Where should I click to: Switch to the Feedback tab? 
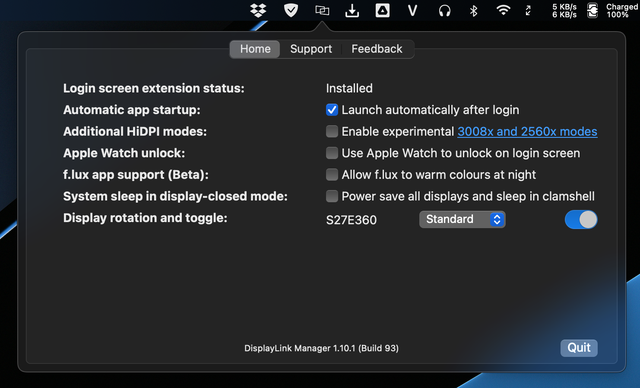pyautogui.click(x=377, y=49)
